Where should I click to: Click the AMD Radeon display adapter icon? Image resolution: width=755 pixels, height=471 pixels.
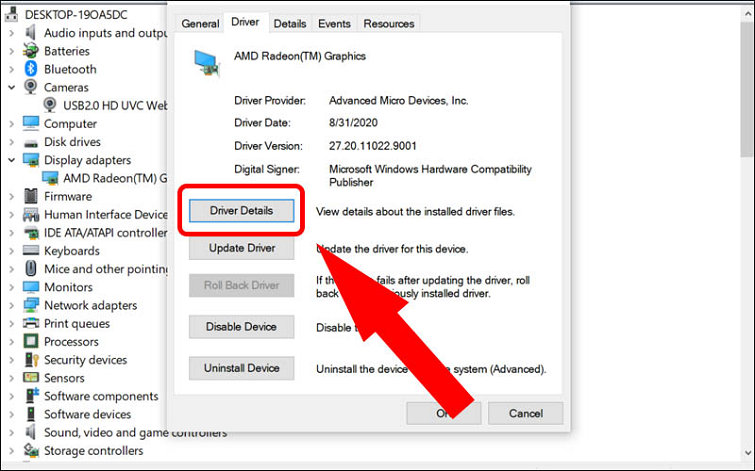click(x=51, y=178)
